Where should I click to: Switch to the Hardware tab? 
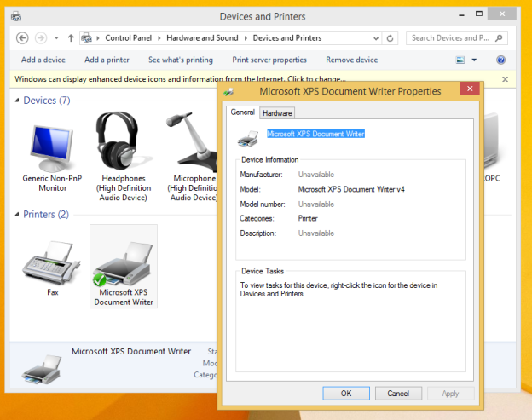pyautogui.click(x=277, y=113)
